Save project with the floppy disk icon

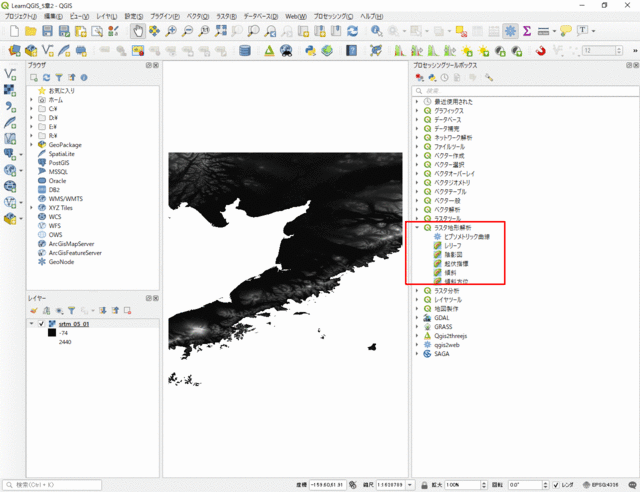47,31
